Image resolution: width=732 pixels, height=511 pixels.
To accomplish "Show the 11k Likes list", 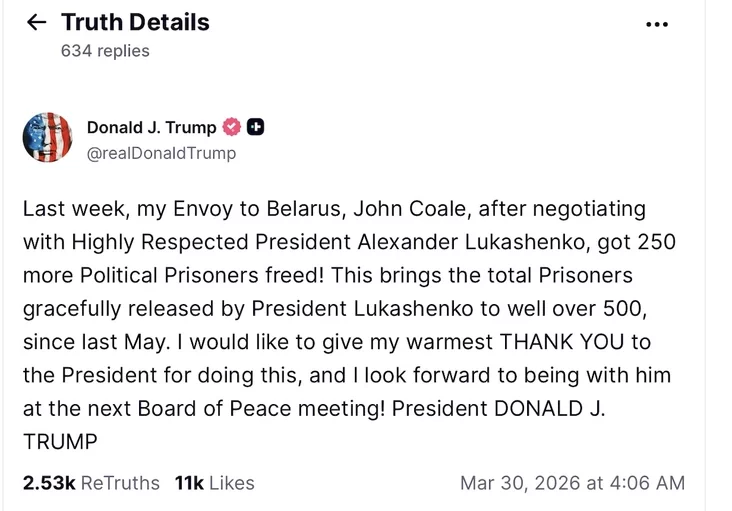I will click(214, 483).
